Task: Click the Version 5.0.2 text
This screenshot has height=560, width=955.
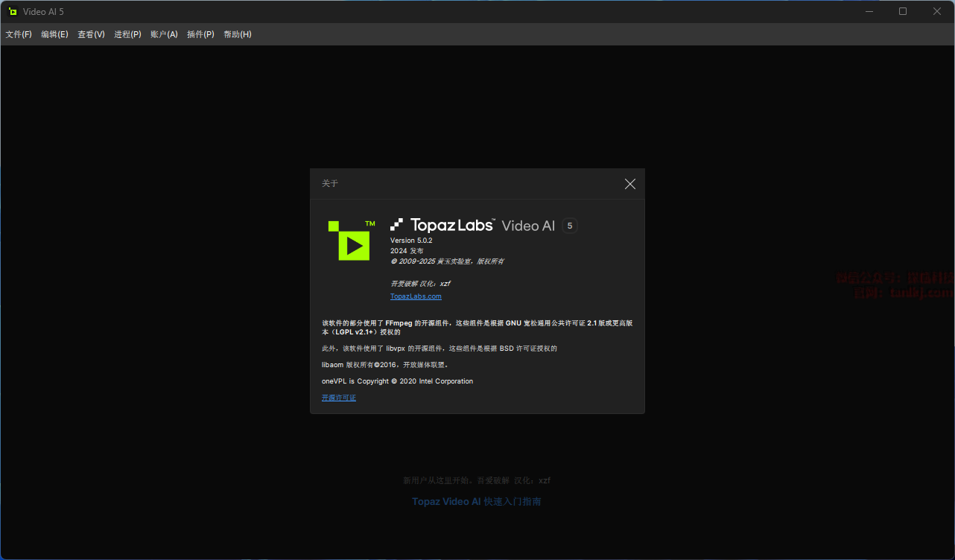Action: coord(411,241)
